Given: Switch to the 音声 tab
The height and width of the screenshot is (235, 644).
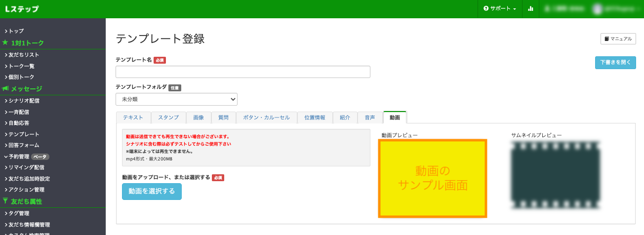Looking at the screenshot, I should 370,117.
